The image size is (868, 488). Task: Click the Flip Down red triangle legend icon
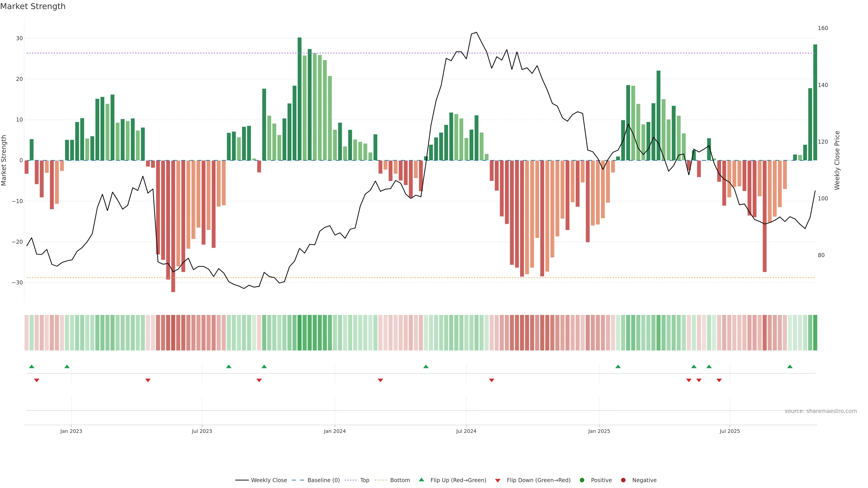(498, 481)
